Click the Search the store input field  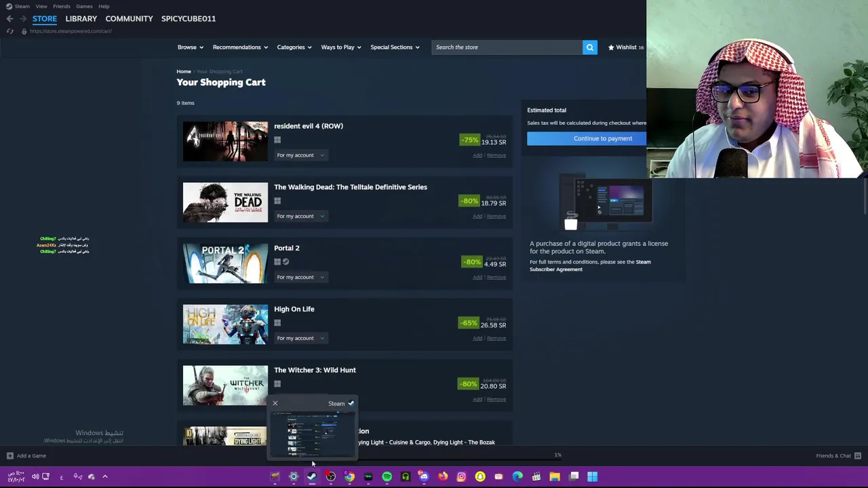(507, 47)
